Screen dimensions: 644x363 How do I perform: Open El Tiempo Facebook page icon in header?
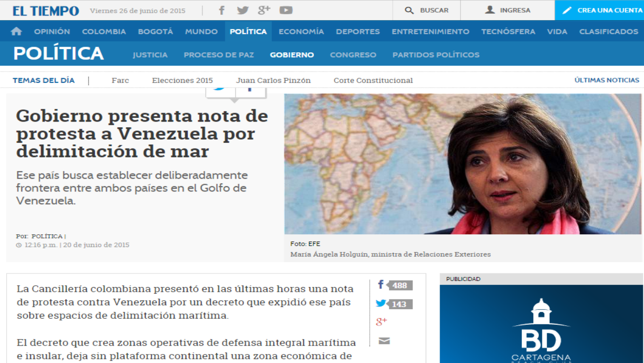coord(222,10)
